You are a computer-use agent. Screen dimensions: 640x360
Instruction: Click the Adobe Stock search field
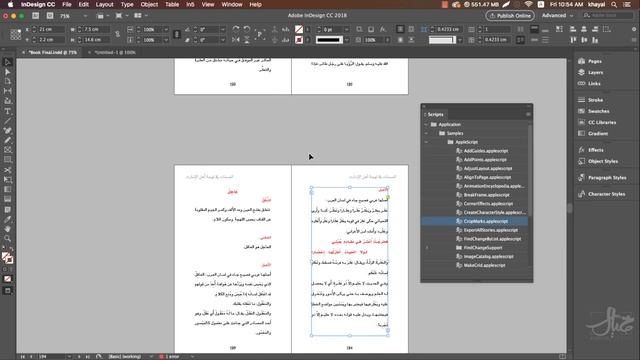coord(608,16)
